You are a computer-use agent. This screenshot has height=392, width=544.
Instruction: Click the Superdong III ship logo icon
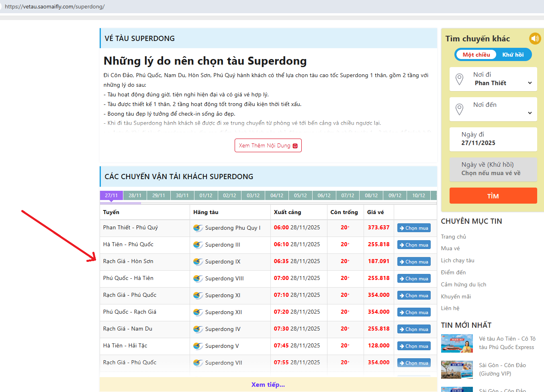click(x=198, y=245)
